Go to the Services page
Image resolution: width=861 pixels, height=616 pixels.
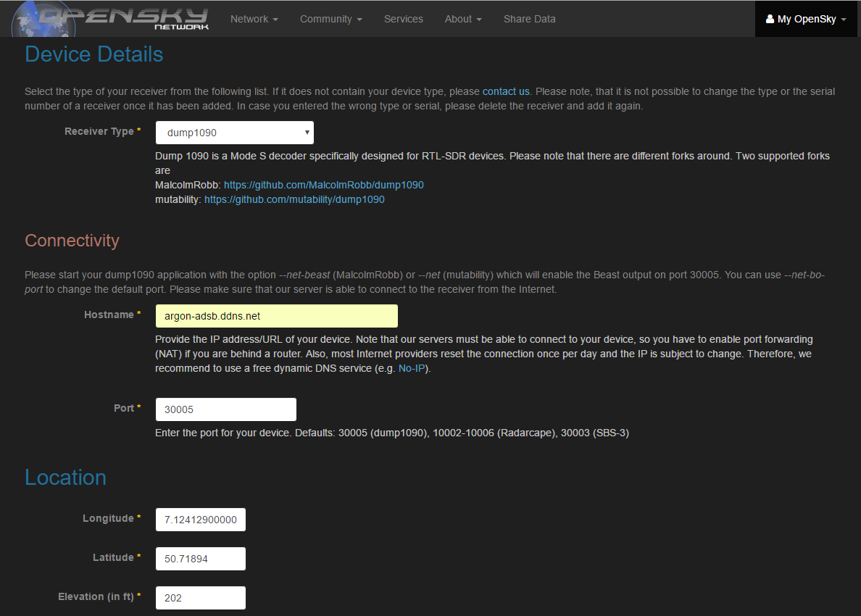pos(404,19)
